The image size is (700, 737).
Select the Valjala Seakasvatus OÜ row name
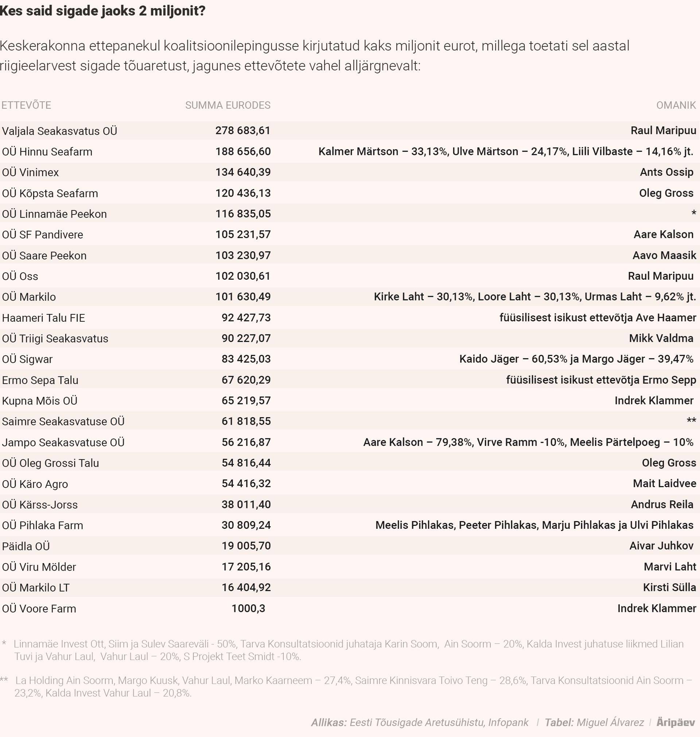(x=59, y=131)
